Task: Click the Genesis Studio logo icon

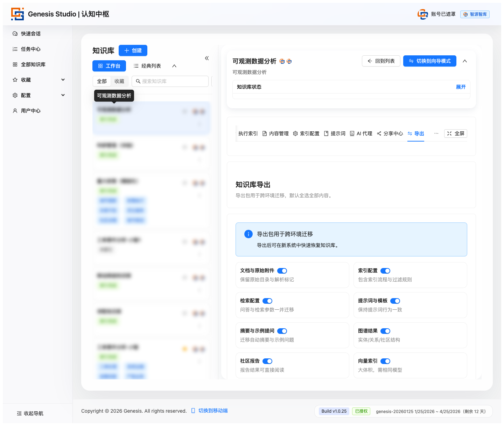Action: coord(17,14)
